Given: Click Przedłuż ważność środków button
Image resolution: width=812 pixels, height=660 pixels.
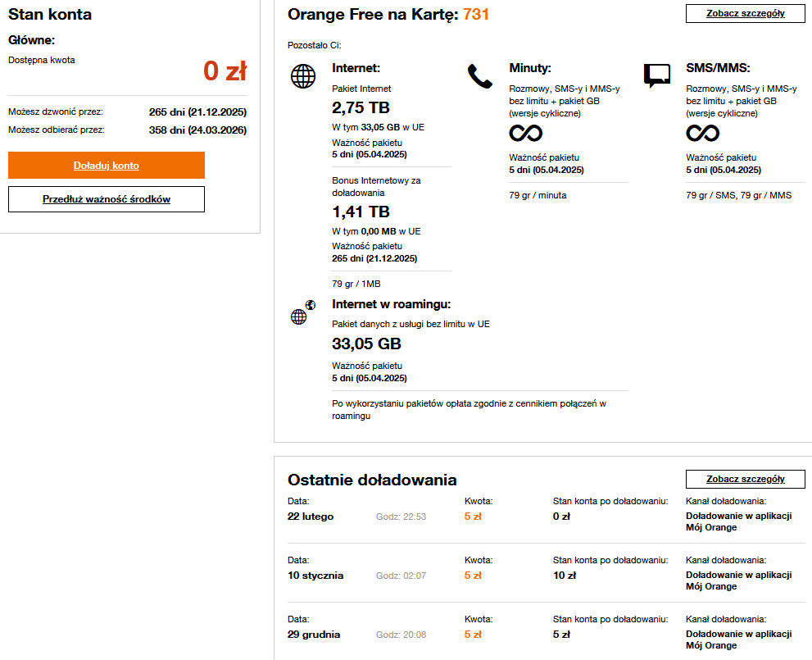Looking at the screenshot, I should tap(107, 199).
